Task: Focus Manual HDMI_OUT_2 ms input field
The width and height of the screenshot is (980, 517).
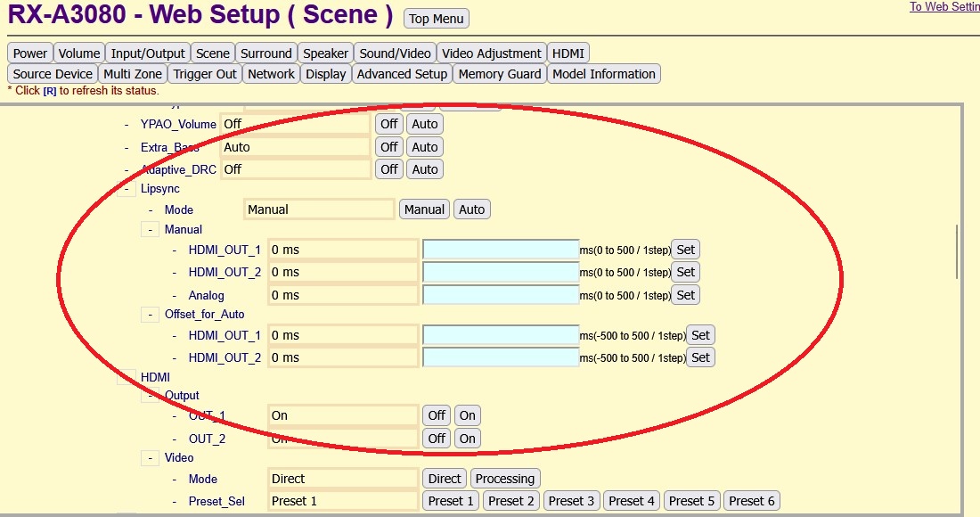Action: pos(501,272)
